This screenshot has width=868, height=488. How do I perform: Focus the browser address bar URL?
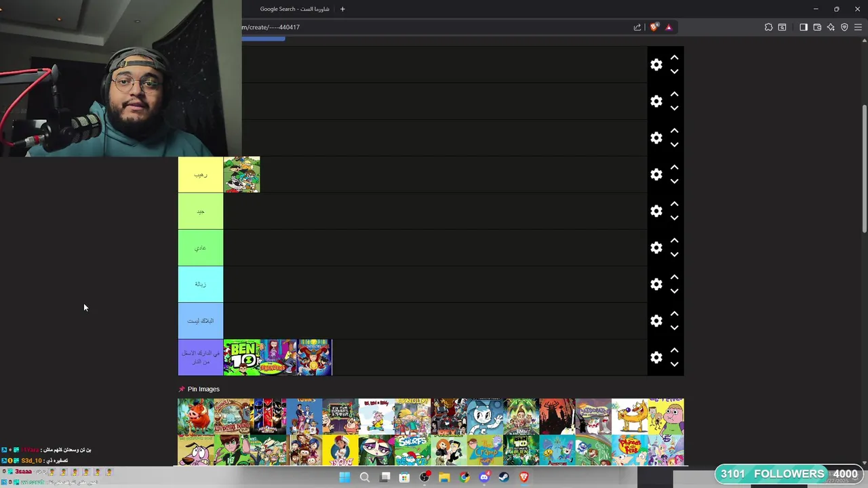point(271,27)
